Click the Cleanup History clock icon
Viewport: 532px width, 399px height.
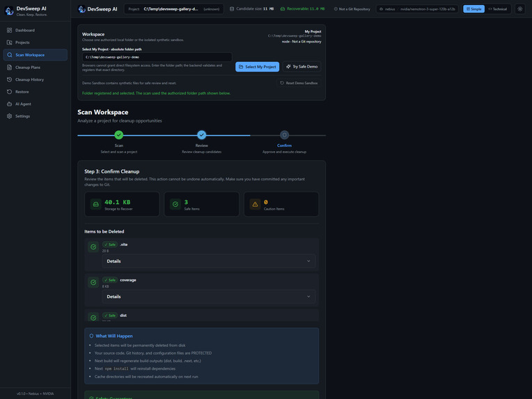click(10, 79)
